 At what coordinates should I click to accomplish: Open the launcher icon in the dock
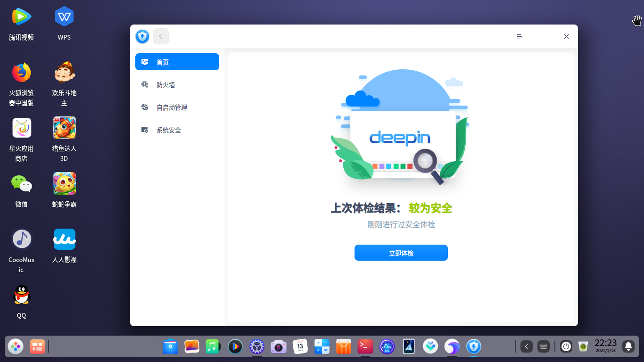(x=16, y=347)
